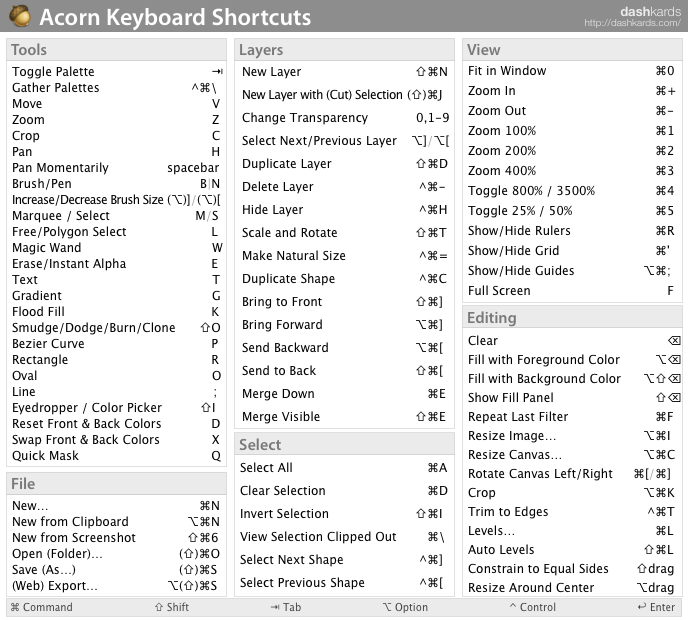688x620 pixels.
Task: Select Fill with Foreground Color
Action: point(574,359)
